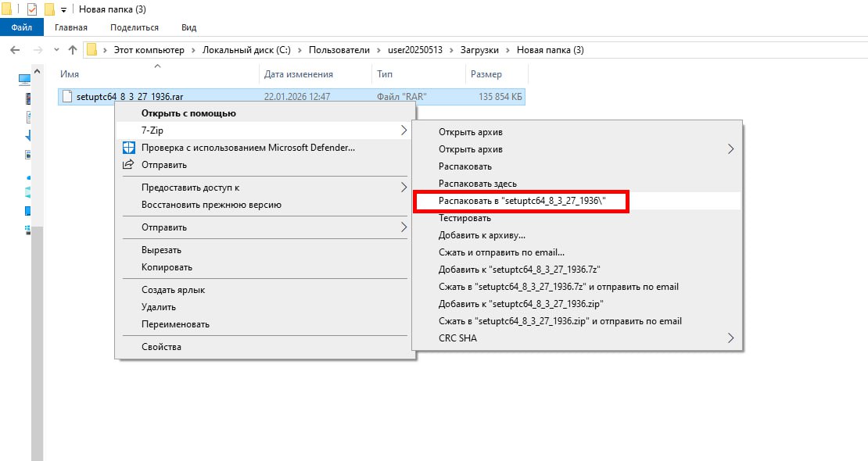
Task: Expand the CRC SHA submenu
Action: pos(731,338)
